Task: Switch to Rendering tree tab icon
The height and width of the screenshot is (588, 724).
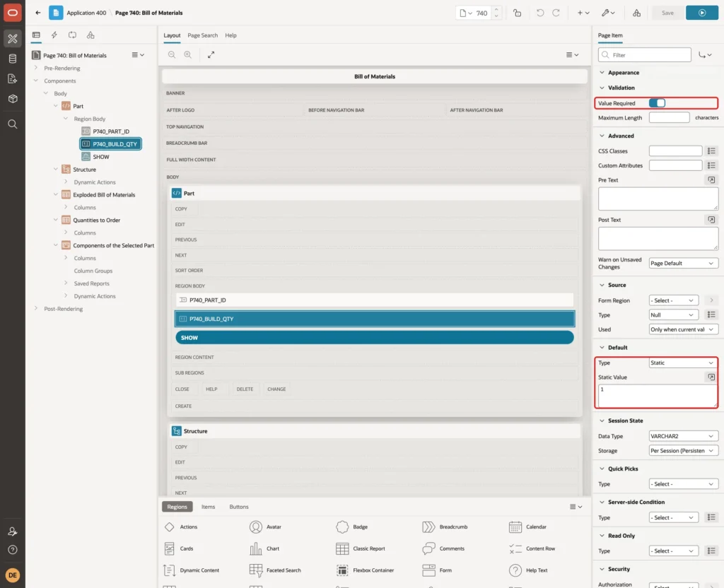Action: pyautogui.click(x=36, y=35)
